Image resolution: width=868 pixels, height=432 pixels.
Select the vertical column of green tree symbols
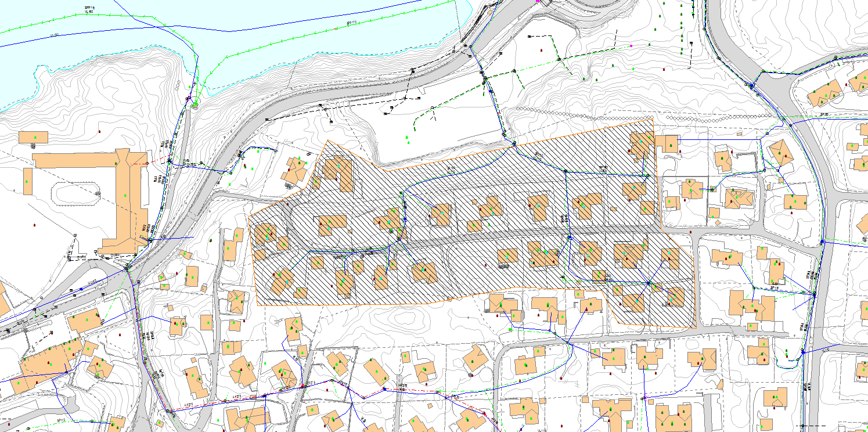pyautogui.click(x=681, y=29)
